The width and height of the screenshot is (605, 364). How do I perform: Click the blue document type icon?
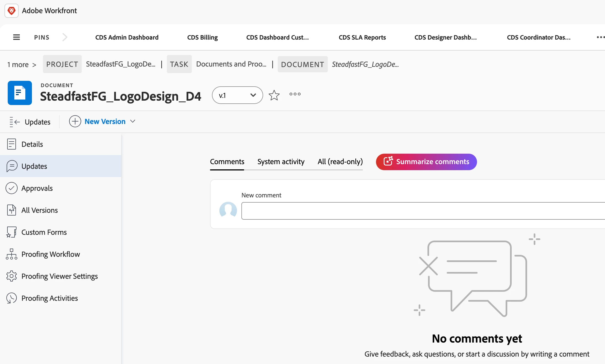[20, 93]
